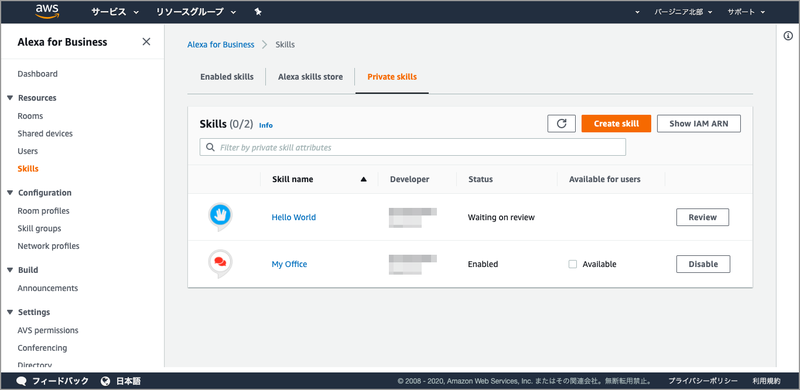Collapse the Resources section in sidebar
The width and height of the screenshot is (800, 390).
point(10,98)
